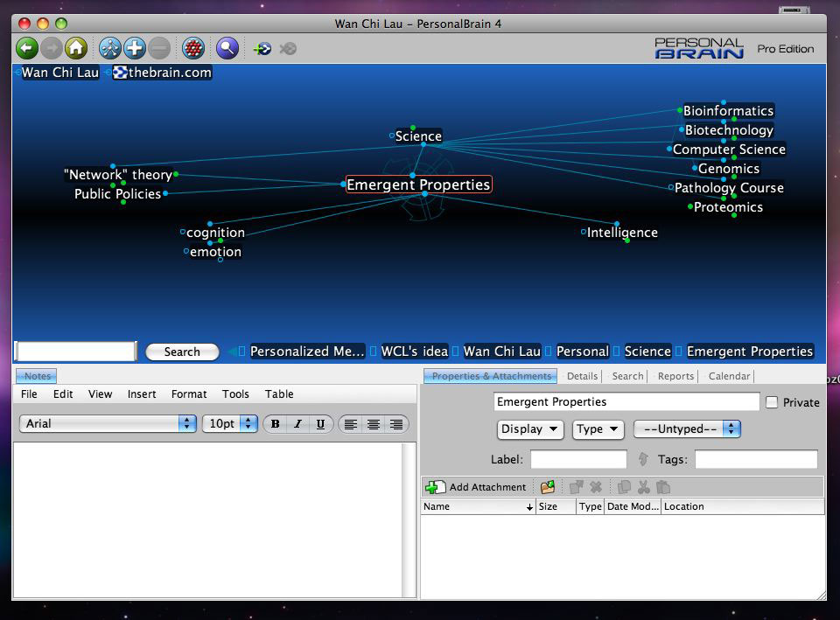Open the 10pt font size dropdown
Viewport: 840px width, 620px height.
(x=230, y=423)
